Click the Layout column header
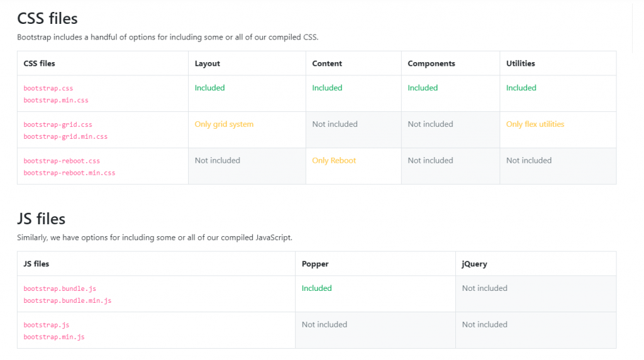The height and width of the screenshot is (360, 644). click(208, 63)
